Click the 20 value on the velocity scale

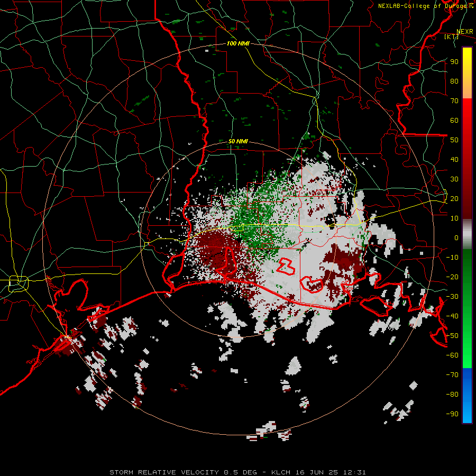454,198
